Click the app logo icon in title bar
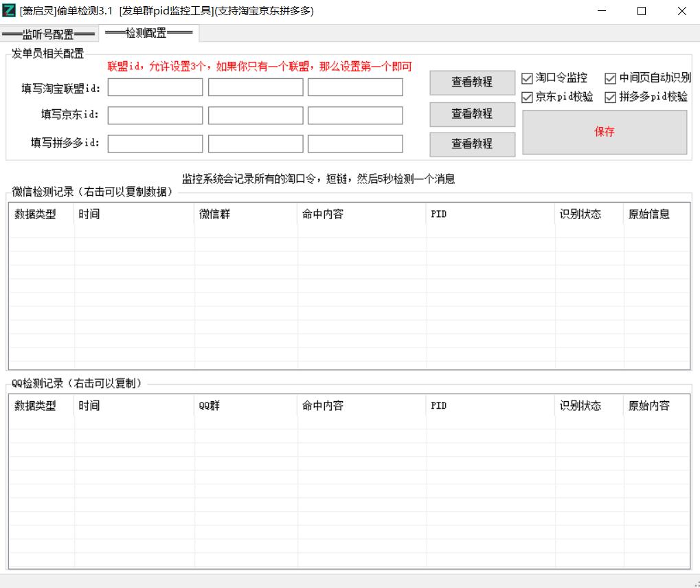The height and width of the screenshot is (588, 700). 10,11
